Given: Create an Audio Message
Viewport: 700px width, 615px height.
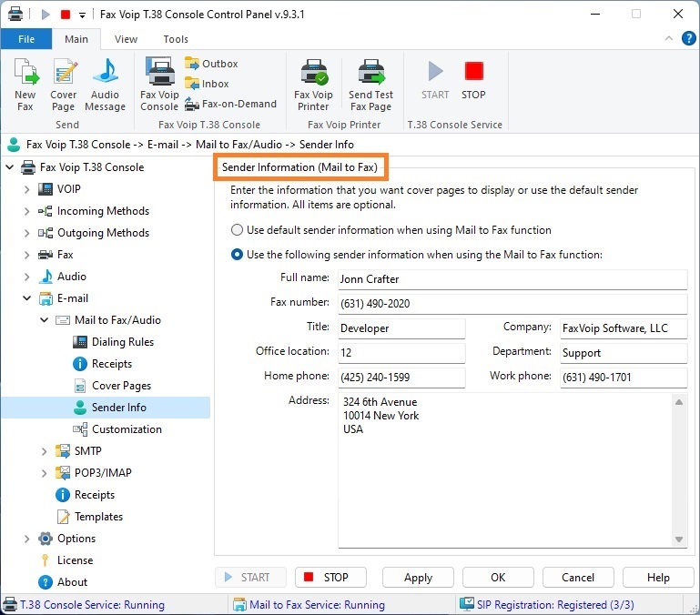Looking at the screenshot, I should 106,85.
